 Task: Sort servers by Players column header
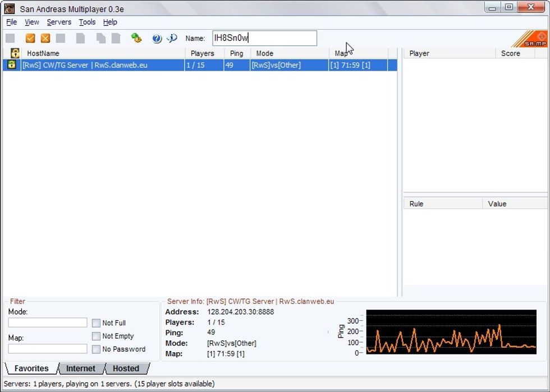point(203,53)
